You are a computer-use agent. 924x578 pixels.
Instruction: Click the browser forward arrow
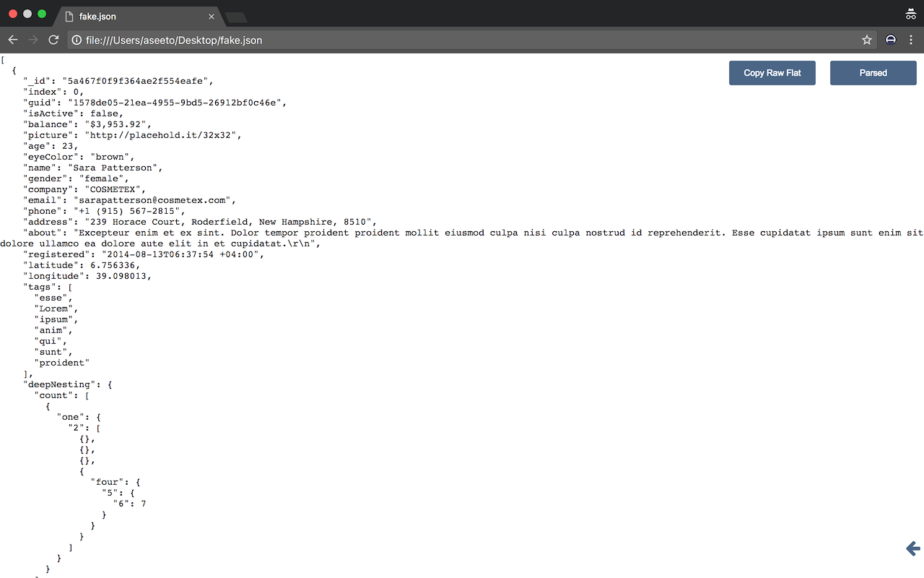[33, 40]
